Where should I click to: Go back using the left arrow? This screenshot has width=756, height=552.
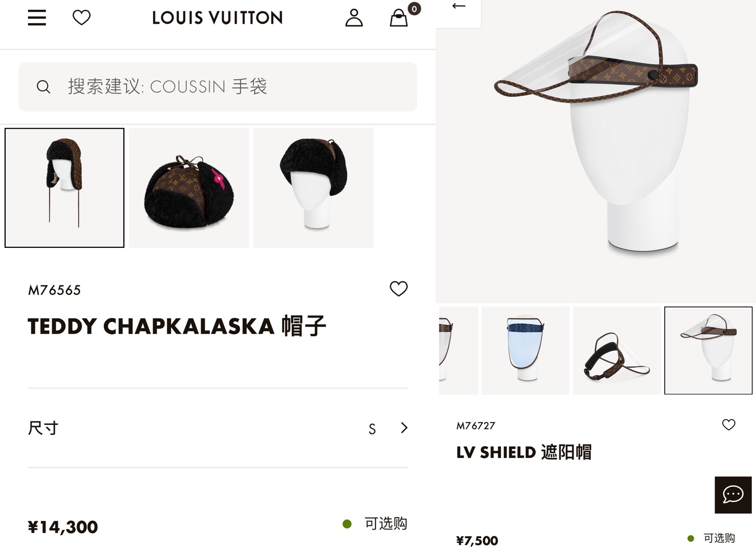(x=459, y=6)
